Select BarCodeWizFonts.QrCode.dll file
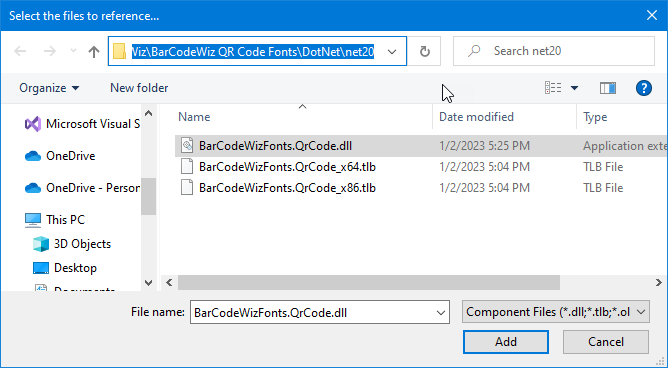 pyautogui.click(x=275, y=146)
